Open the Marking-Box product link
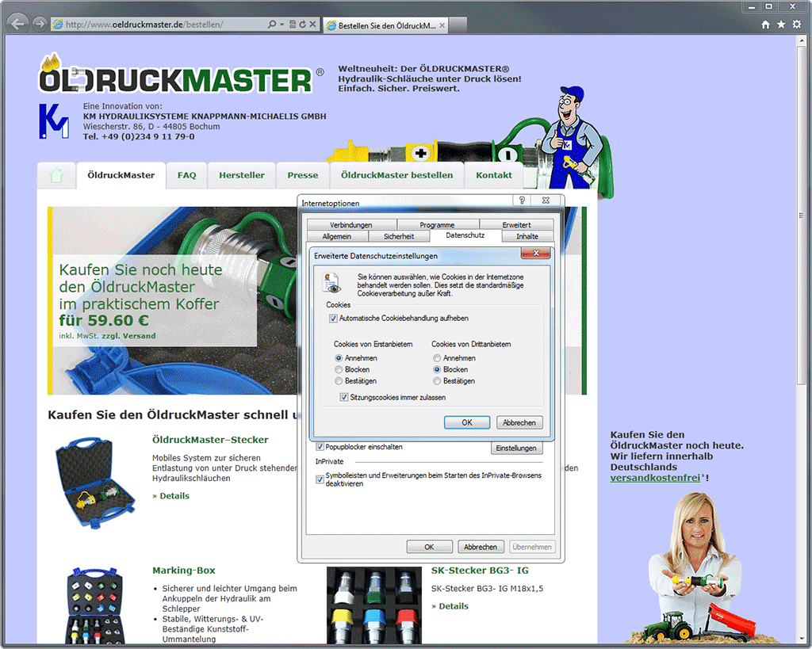The width and height of the screenshot is (812, 649). pos(184,571)
